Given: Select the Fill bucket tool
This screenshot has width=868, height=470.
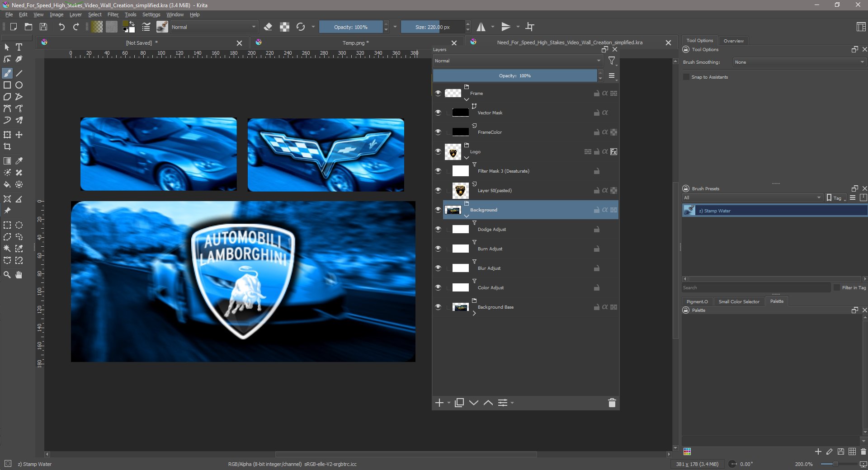Looking at the screenshot, I should (7, 184).
